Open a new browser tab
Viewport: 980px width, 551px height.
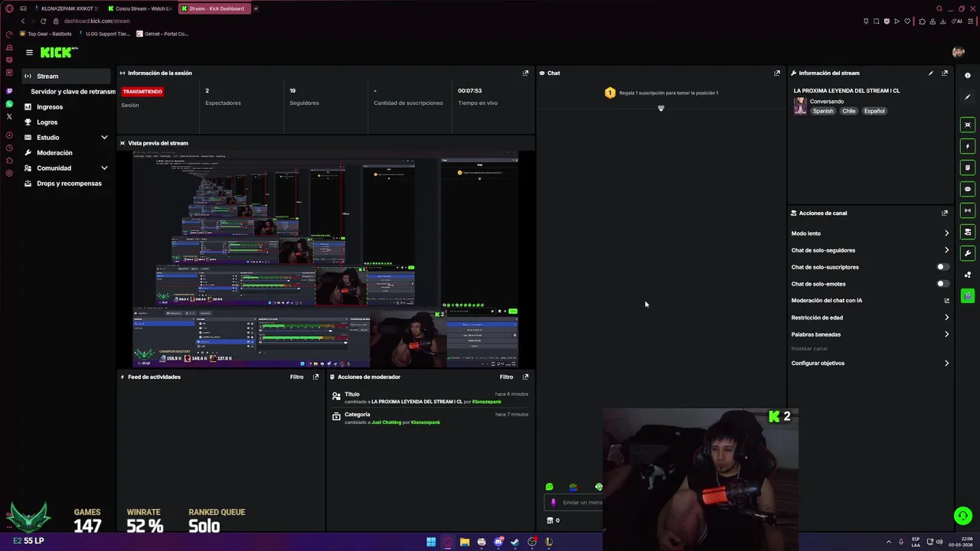[x=256, y=8]
